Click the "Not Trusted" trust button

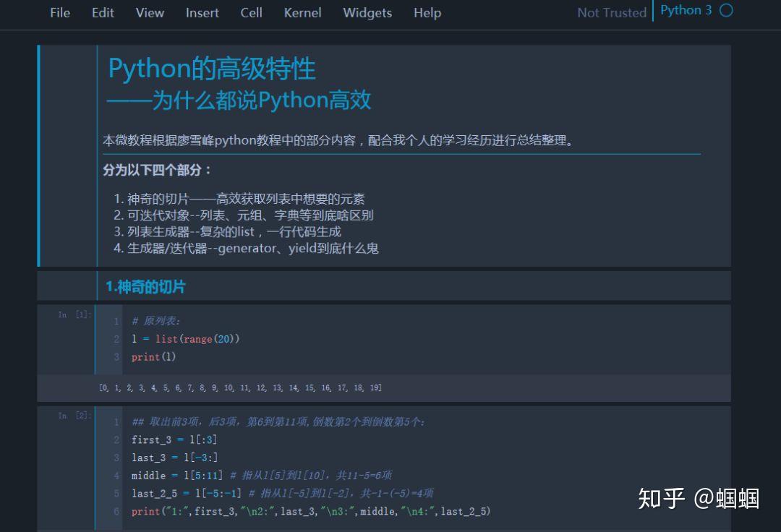[611, 12]
